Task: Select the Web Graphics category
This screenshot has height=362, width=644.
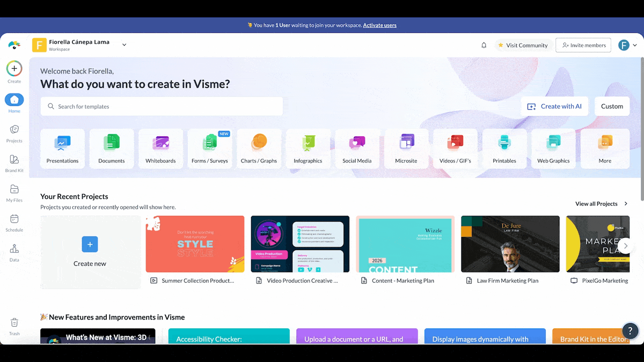Action: [553, 149]
